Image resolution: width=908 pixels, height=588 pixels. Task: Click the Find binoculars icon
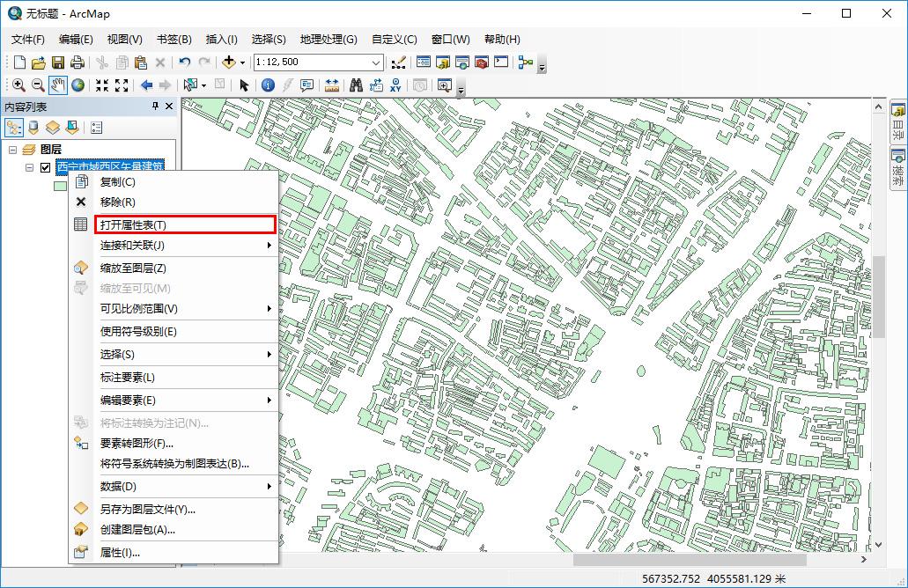[356, 85]
